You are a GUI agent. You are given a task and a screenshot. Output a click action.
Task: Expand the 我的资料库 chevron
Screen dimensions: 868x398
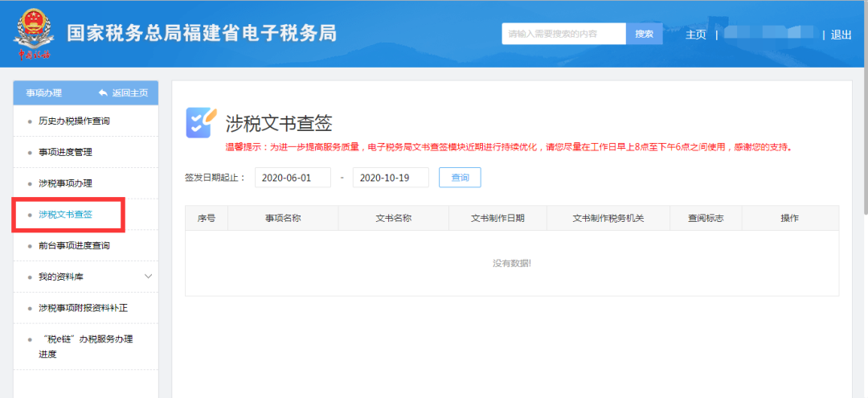tap(148, 277)
